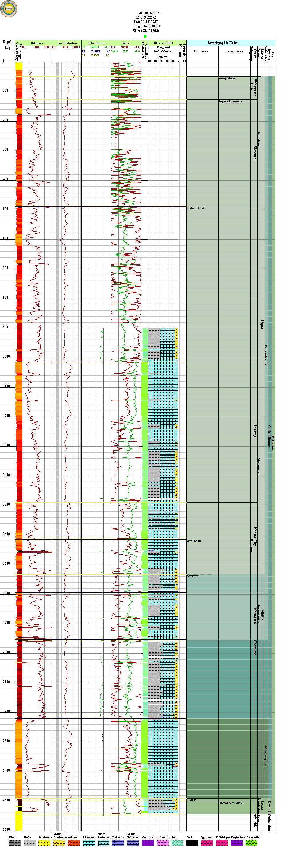Click the Lansing group label
Viewport: 290px width, 868px height.
255,431
